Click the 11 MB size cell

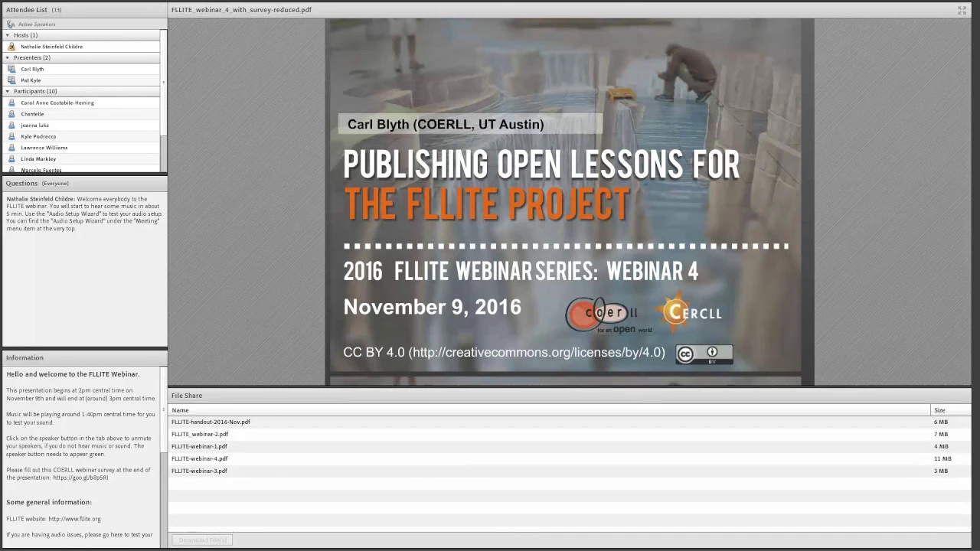coord(942,458)
